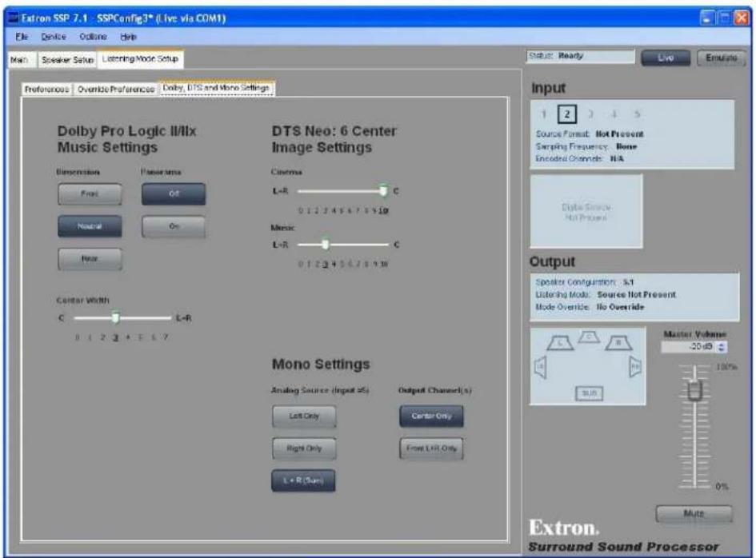This screenshot has height=558, width=756.
Task: Select the subwoofer speaker icon
Action: [589, 393]
